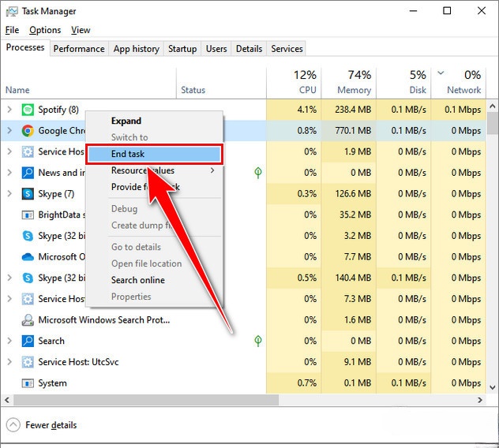Expand the Service Host: UtcSvc group
The image size is (499, 448).
pyautogui.click(x=9, y=361)
